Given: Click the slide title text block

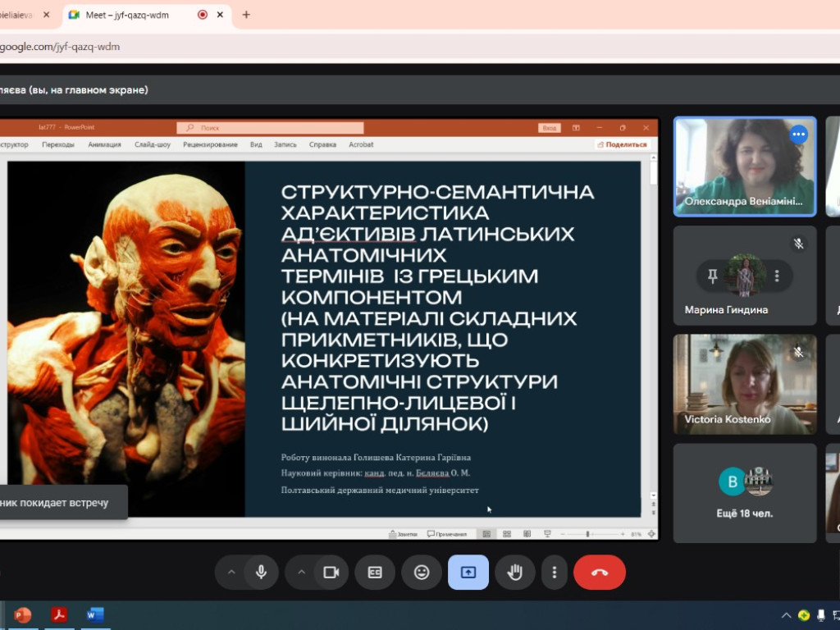Looking at the screenshot, I should coord(438,308).
